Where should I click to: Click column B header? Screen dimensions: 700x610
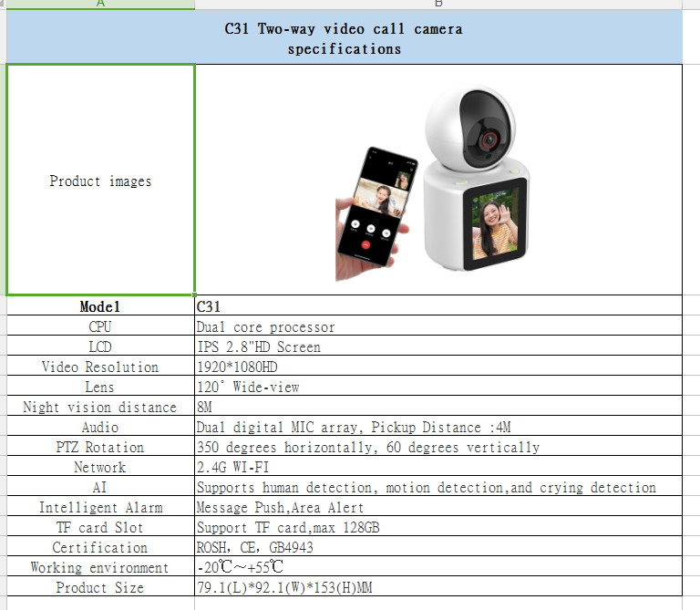(438, 5)
